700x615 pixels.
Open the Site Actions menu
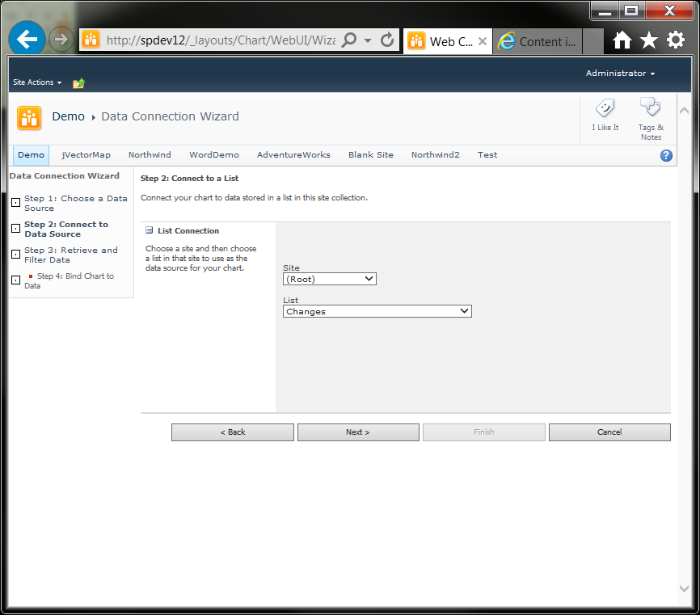(37, 82)
